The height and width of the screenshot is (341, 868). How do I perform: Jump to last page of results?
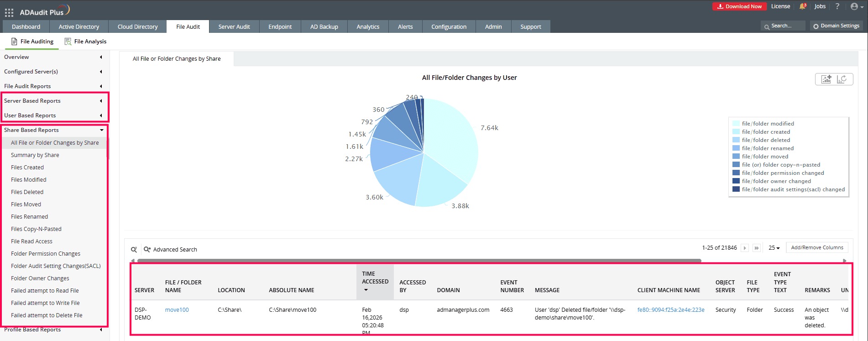click(x=757, y=248)
